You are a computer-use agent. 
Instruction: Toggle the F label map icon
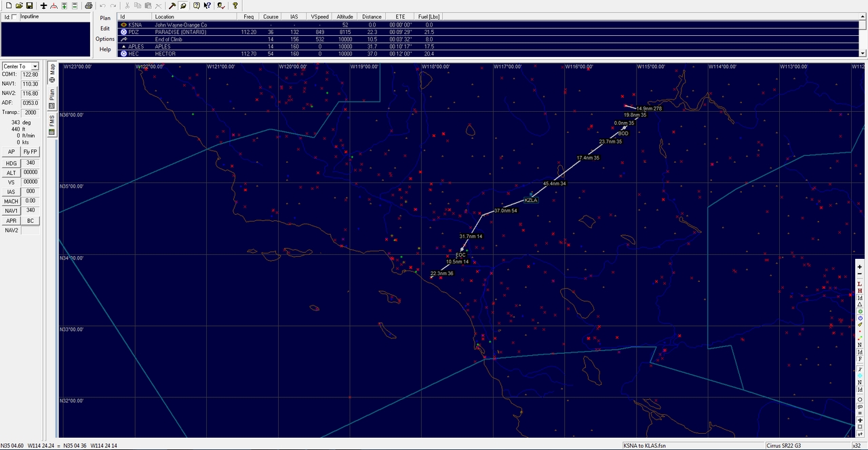(860, 359)
